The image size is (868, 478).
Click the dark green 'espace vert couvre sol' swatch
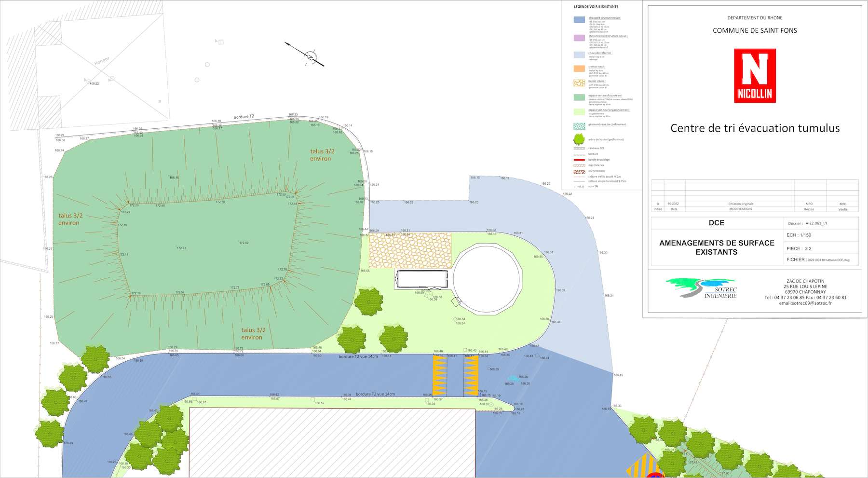tap(579, 97)
